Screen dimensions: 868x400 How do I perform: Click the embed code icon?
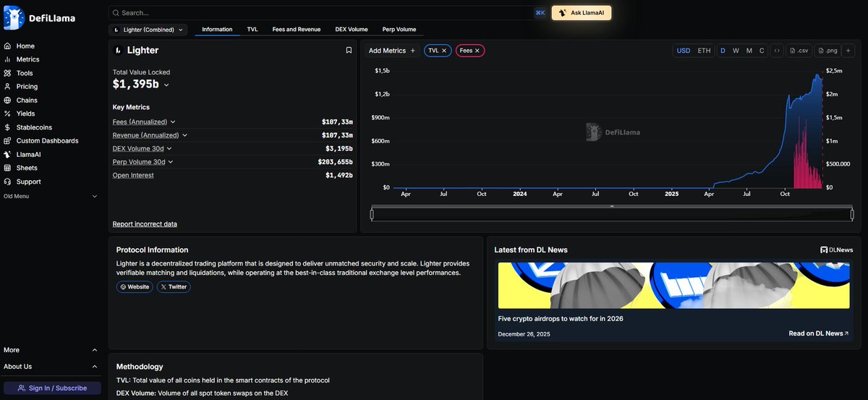pos(777,51)
